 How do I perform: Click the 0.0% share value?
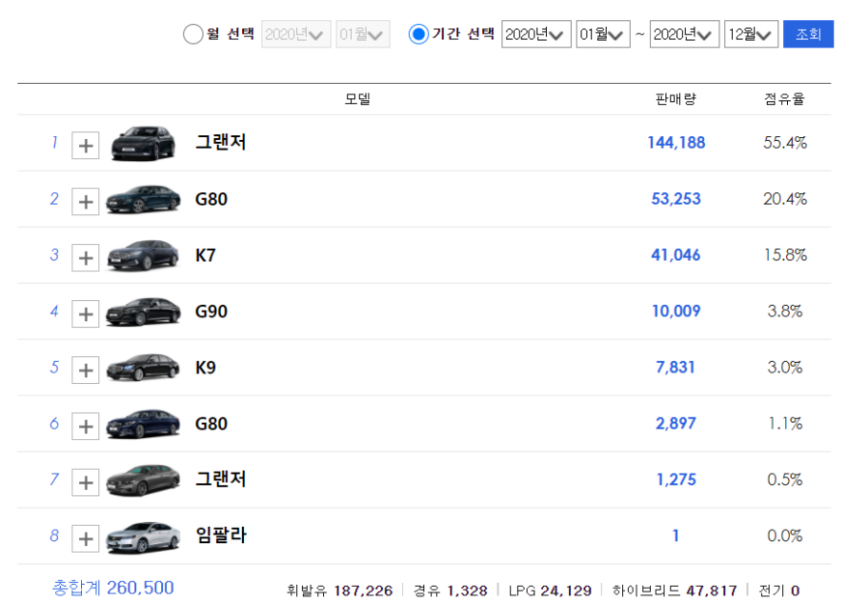[785, 535]
